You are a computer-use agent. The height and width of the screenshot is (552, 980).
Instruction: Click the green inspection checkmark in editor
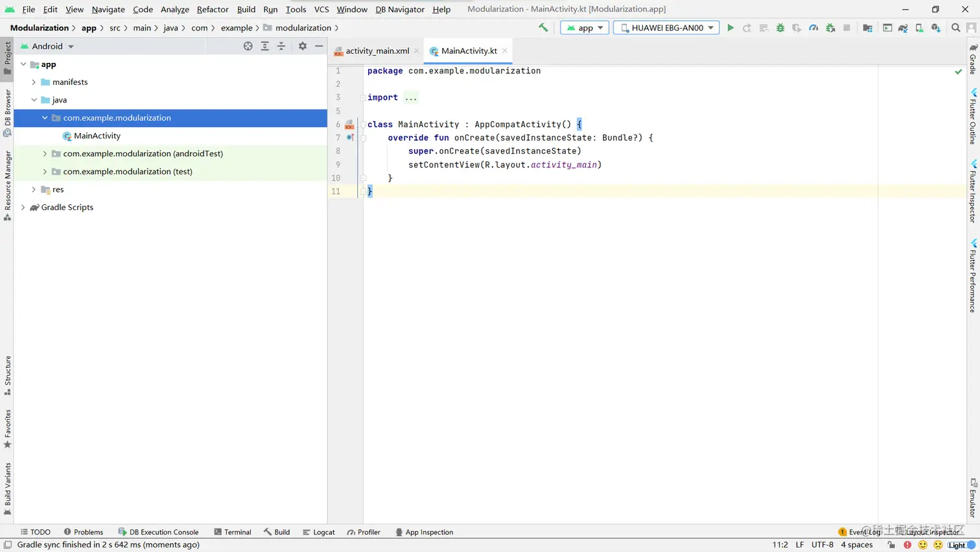click(959, 71)
